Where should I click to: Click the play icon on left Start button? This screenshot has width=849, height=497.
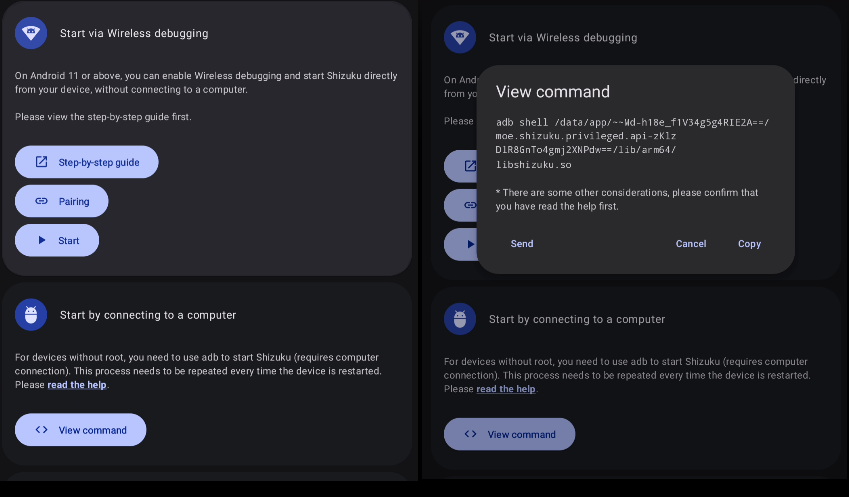click(x=42, y=240)
